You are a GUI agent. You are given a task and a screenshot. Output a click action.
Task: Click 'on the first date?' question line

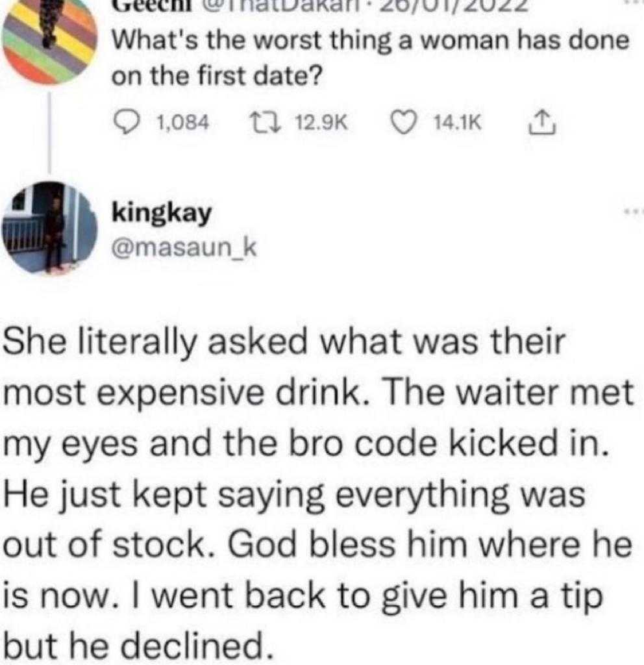217,77
